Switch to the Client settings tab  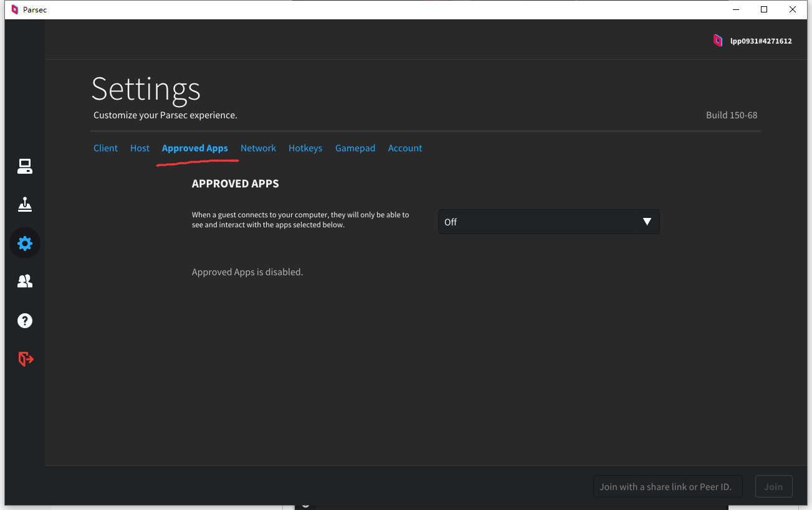105,148
